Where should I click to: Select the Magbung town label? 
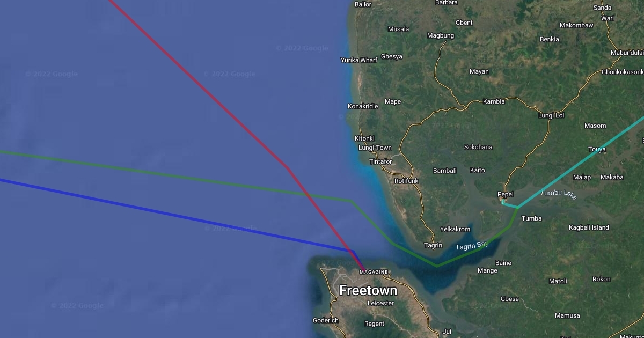click(441, 35)
